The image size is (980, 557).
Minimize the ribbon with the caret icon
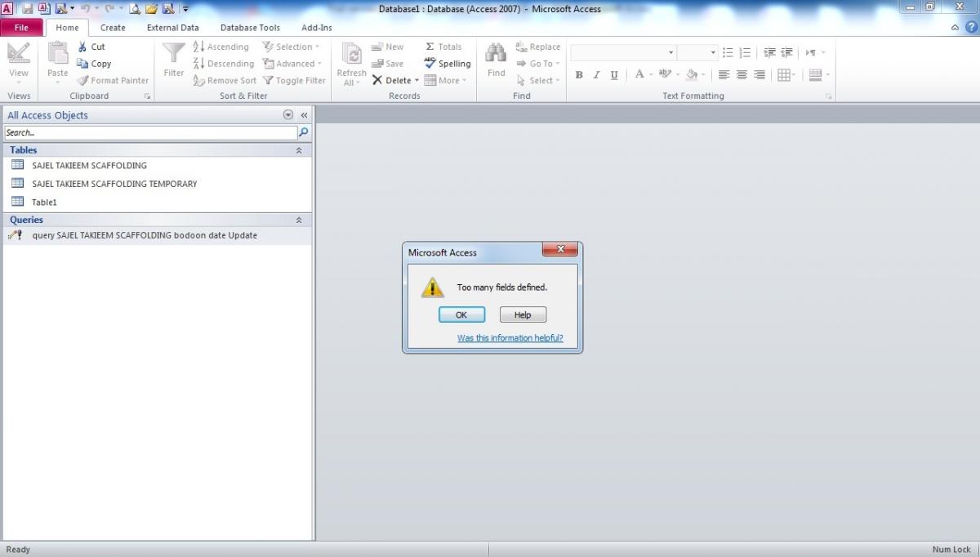click(x=956, y=27)
